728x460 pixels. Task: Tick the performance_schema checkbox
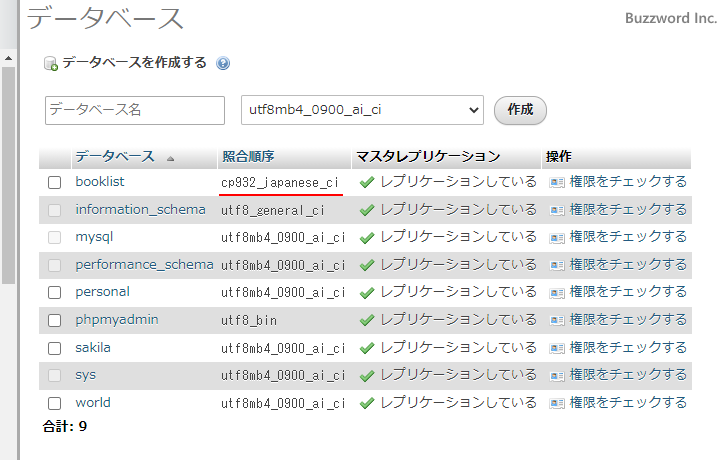[x=54, y=265]
